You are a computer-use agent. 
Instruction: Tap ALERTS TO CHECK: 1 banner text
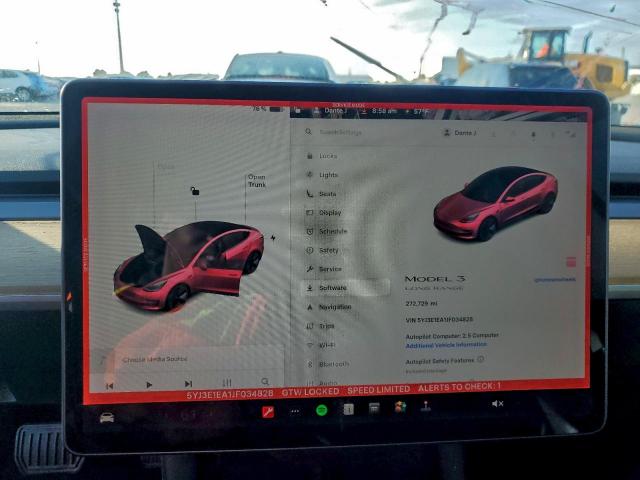coord(459,387)
